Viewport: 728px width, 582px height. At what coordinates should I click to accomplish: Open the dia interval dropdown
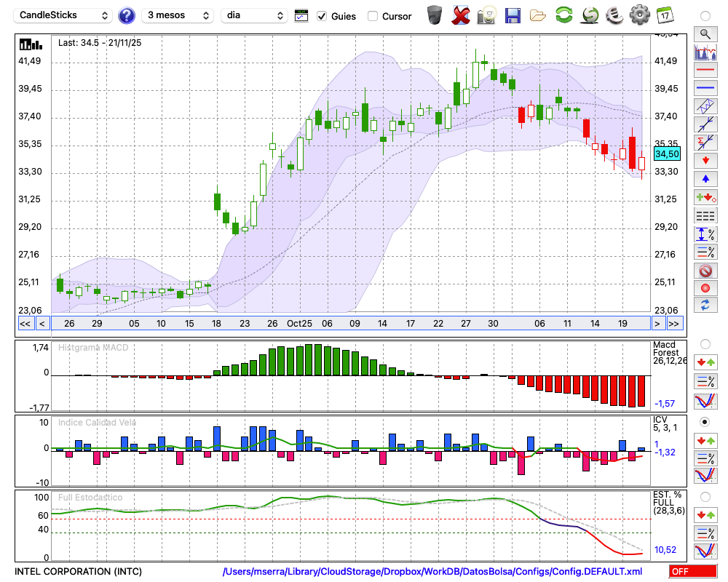(x=254, y=15)
